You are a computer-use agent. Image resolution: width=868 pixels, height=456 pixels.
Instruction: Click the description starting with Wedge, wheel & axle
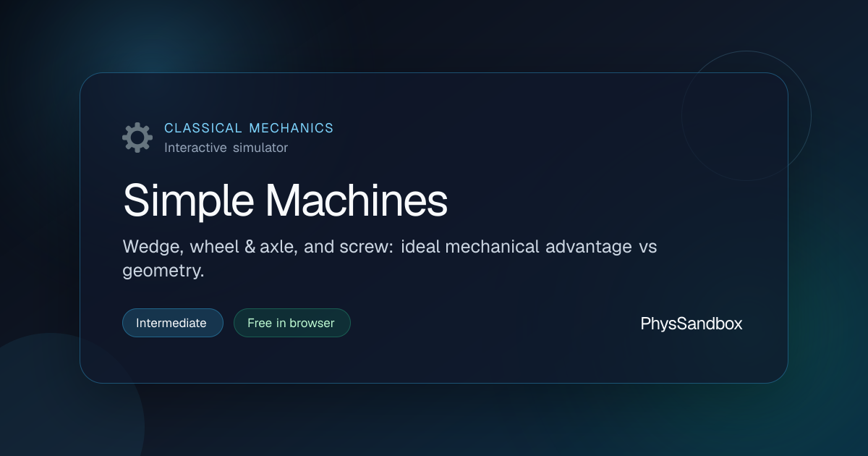(390, 259)
